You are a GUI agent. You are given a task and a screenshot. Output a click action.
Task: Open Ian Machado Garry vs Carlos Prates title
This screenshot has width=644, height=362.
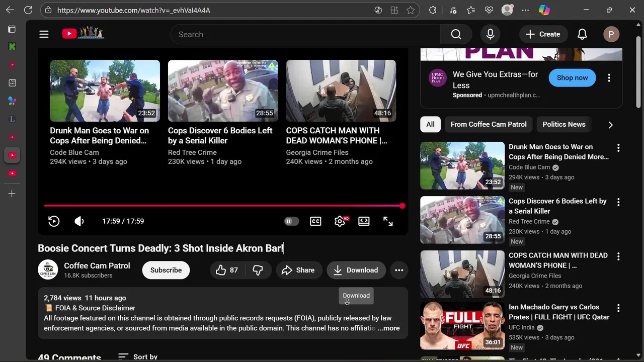click(559, 312)
